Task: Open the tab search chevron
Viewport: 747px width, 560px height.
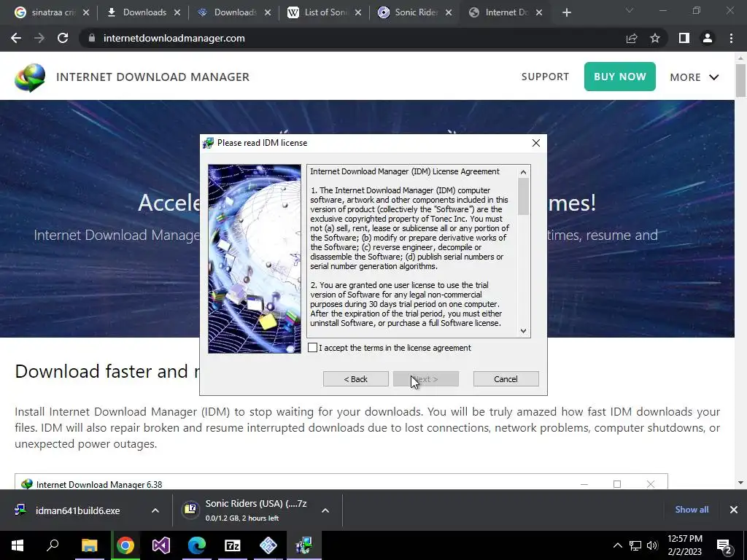Action: pyautogui.click(x=629, y=10)
